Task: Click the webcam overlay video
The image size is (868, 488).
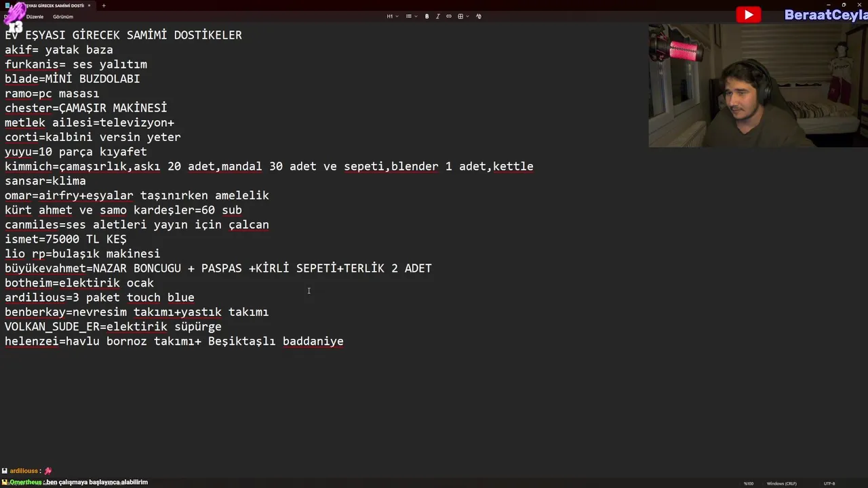Action: (x=758, y=85)
